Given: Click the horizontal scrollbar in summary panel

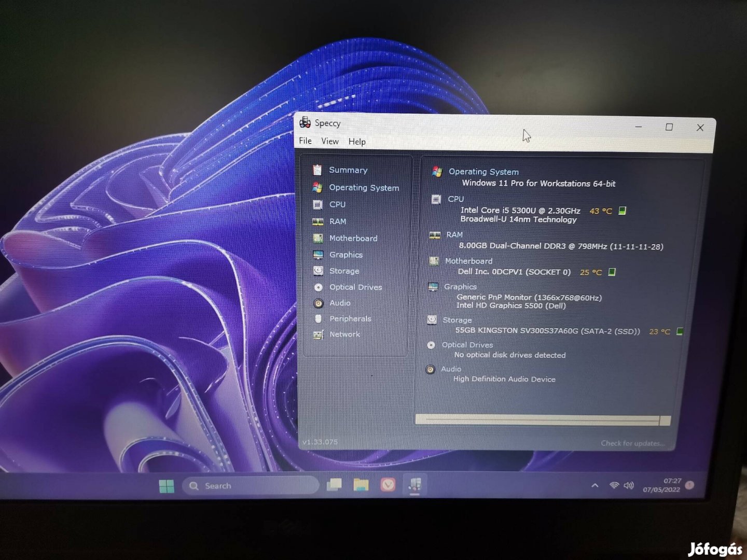Looking at the screenshot, I should tap(543, 419).
